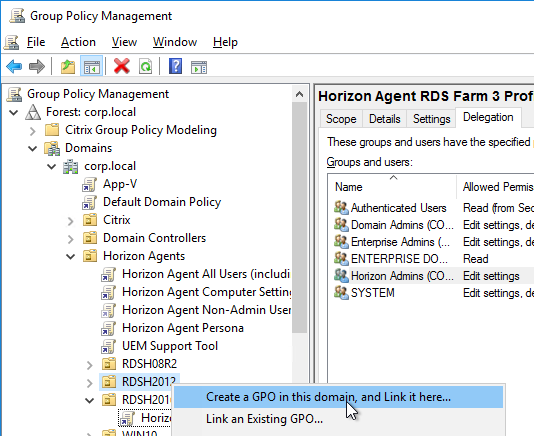Screen dimensions: 534x436
Task: Click the red Delete X icon
Action: point(122,66)
